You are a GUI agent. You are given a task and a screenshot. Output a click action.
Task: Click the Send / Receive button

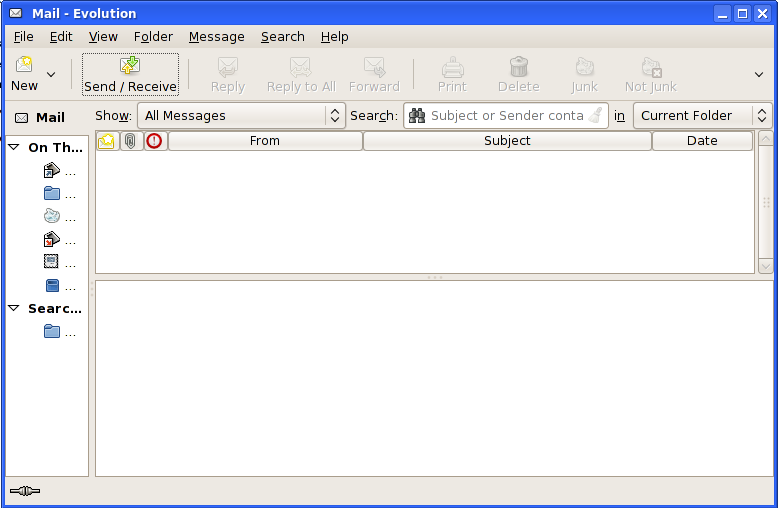[130, 74]
